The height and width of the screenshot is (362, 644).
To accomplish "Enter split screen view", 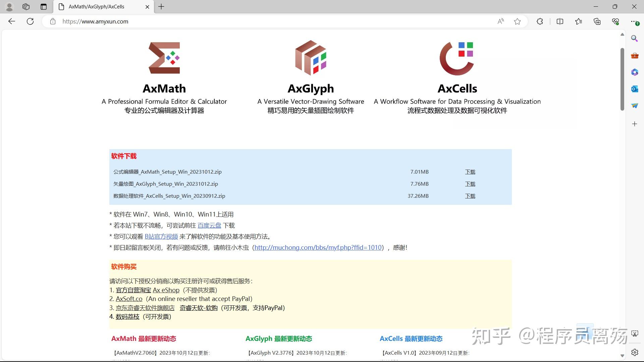I will [560, 21].
